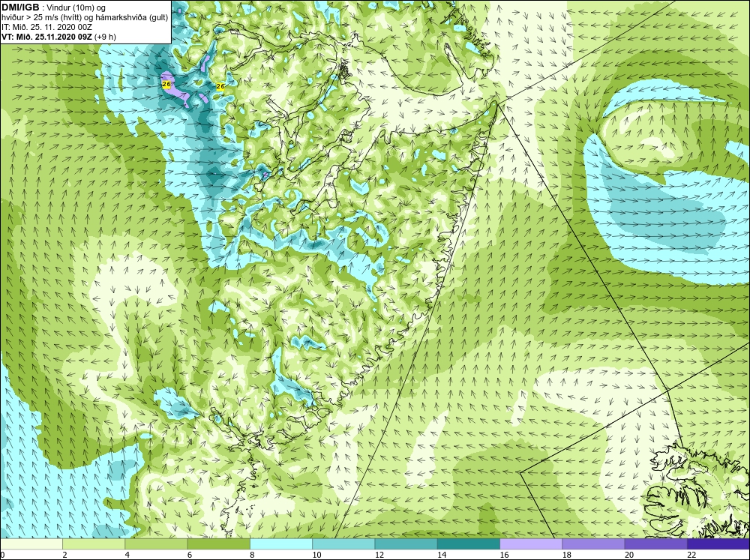Click the legend scale label "8"
The width and height of the screenshot is (750, 560).
252,555
